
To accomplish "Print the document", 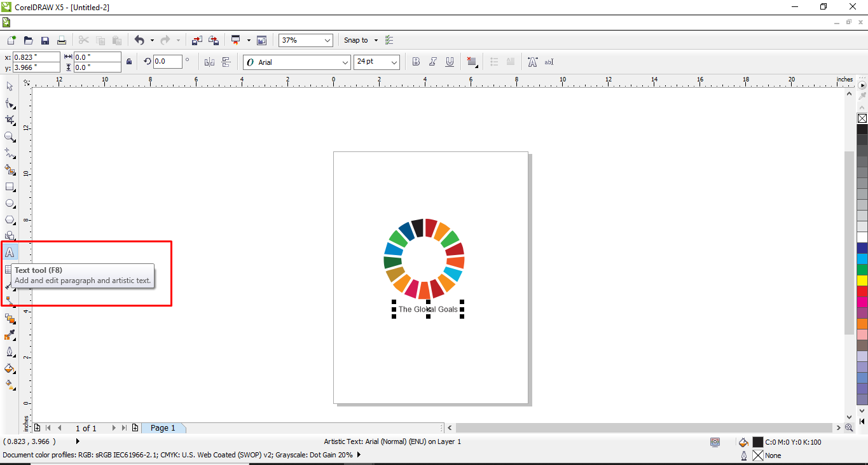I will point(62,40).
